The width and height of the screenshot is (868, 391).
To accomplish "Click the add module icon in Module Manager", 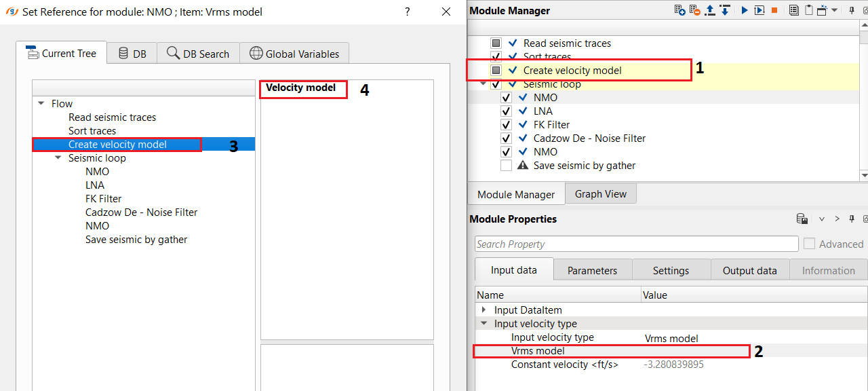I will click(679, 10).
